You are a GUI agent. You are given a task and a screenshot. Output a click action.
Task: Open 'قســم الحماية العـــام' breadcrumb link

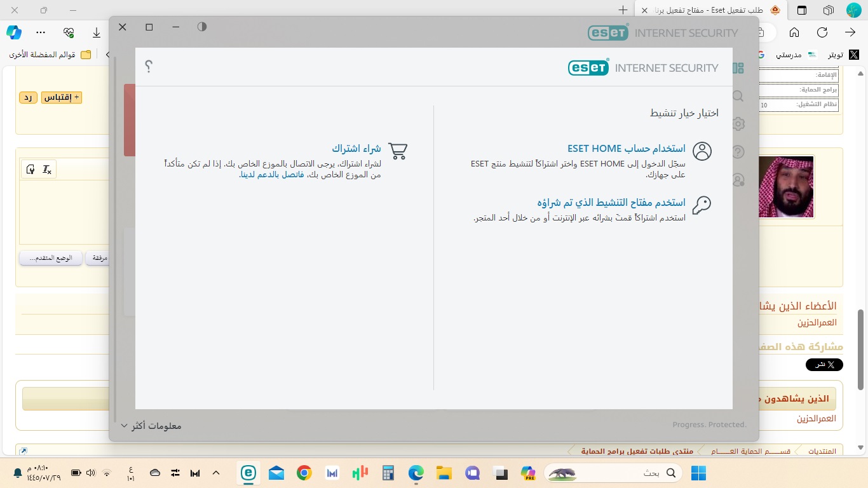point(751,451)
